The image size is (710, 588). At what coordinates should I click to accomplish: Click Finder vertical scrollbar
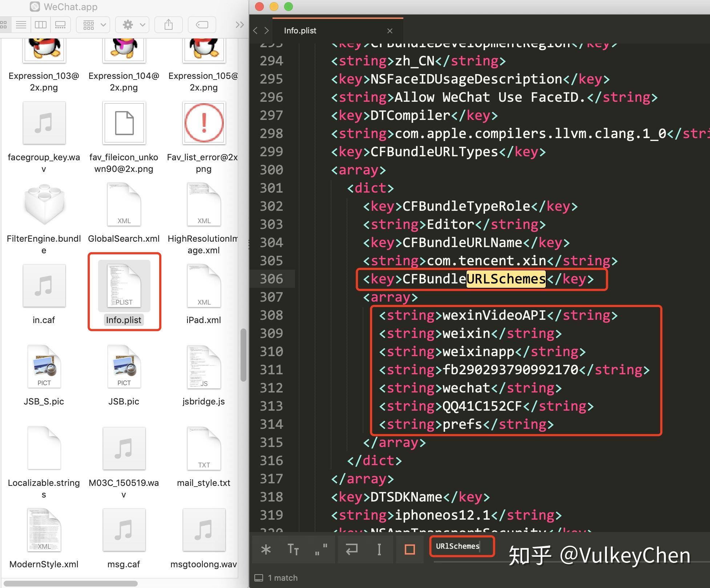click(243, 355)
